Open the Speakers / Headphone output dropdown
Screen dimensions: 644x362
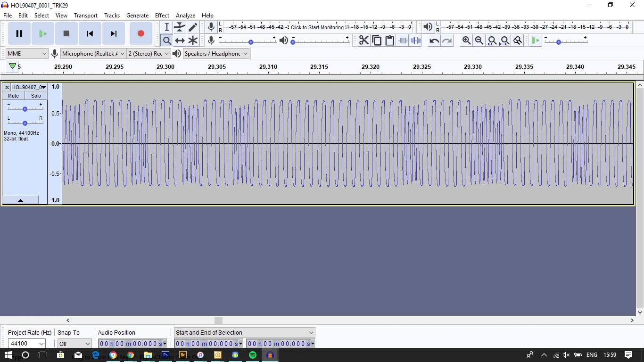[216, 54]
